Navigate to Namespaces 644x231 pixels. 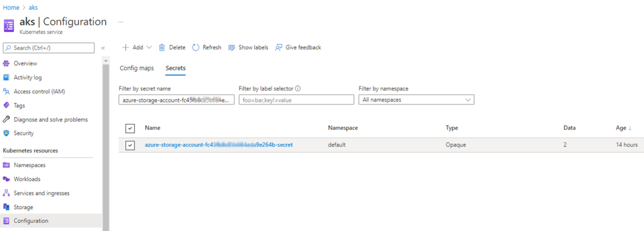(30, 165)
